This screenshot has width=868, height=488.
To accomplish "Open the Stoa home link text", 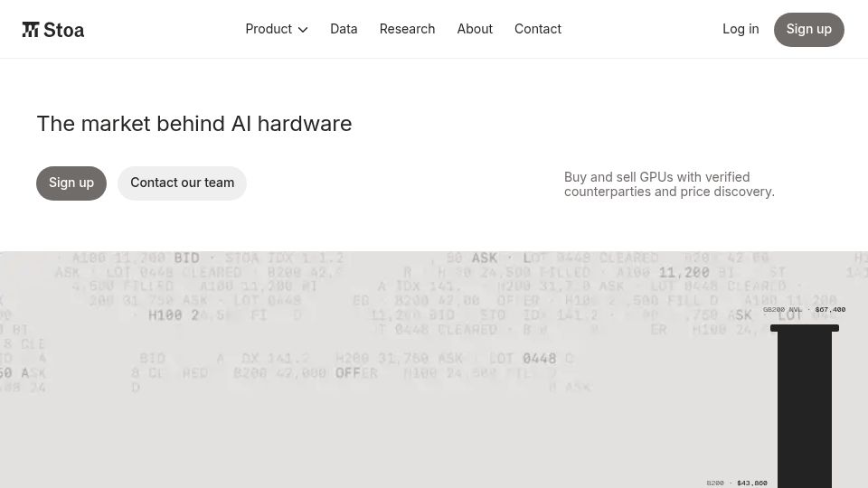I will pos(63,30).
